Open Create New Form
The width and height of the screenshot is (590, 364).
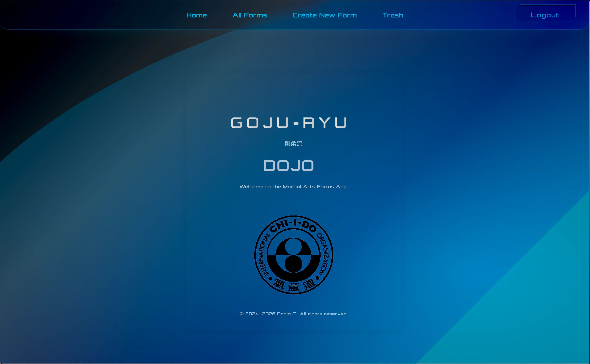324,15
